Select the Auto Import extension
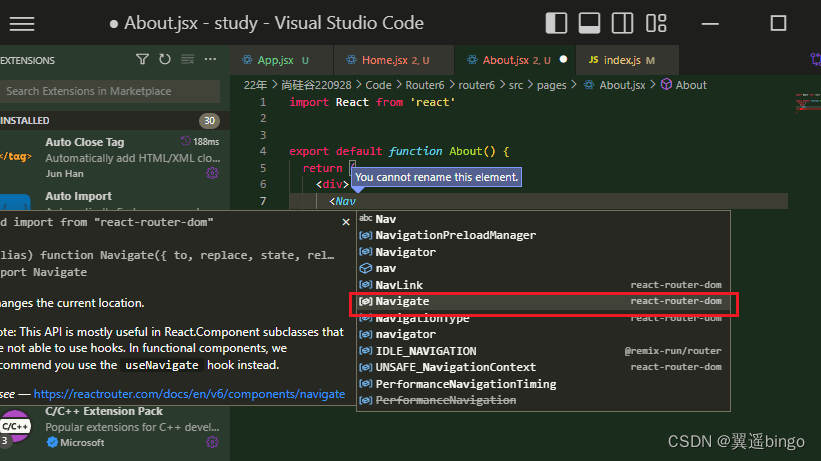 click(x=115, y=198)
